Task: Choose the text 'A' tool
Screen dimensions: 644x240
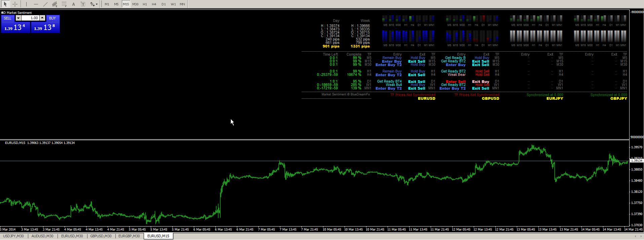Action: [73, 4]
